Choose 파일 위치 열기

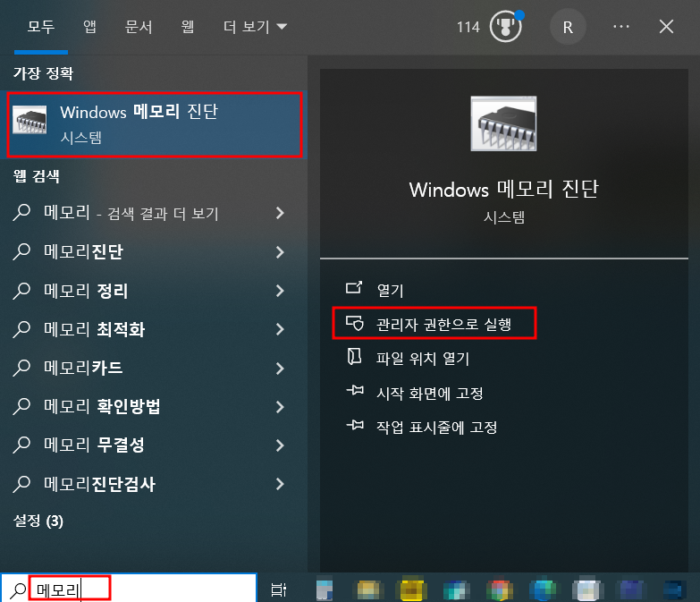[423, 358]
